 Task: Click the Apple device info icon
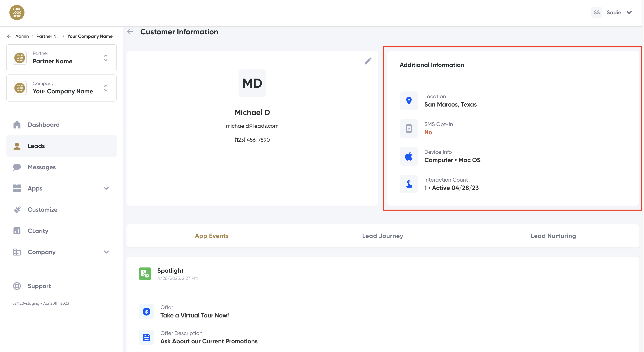409,156
